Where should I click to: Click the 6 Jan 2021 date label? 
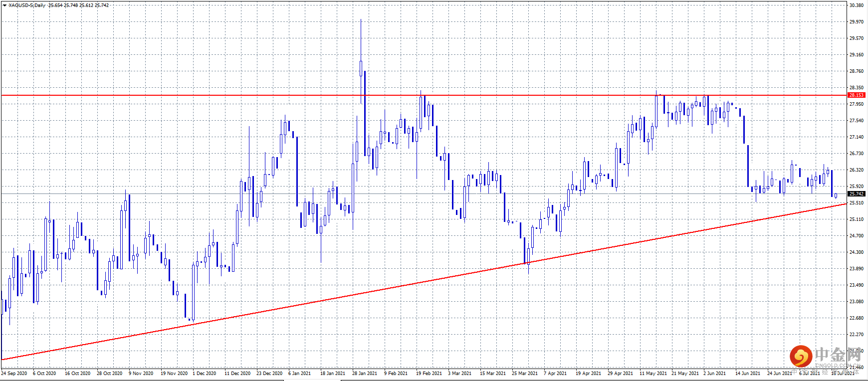coord(299,374)
